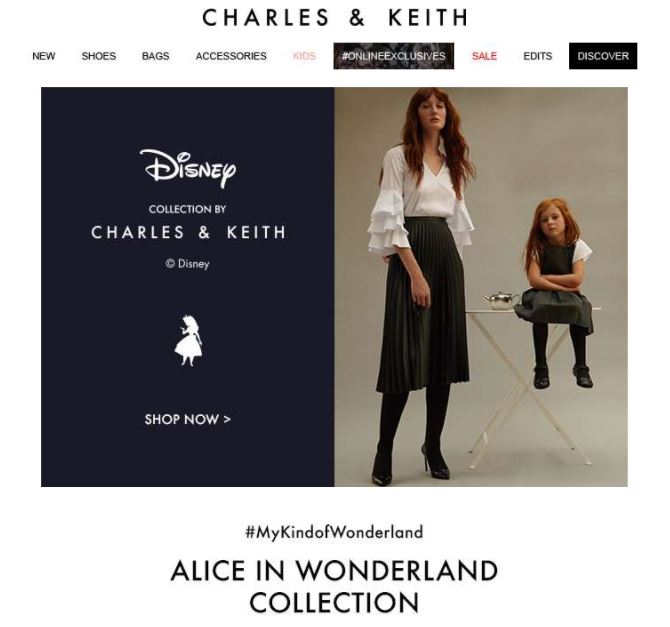Image resolution: width=670 pixels, height=627 pixels.
Task: Click the white Alice silhouette icon
Action: [x=188, y=341]
